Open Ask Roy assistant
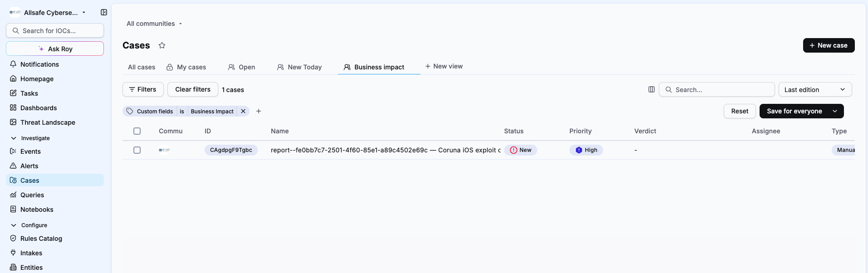Screen dimensions: 868x273 (x=55, y=49)
